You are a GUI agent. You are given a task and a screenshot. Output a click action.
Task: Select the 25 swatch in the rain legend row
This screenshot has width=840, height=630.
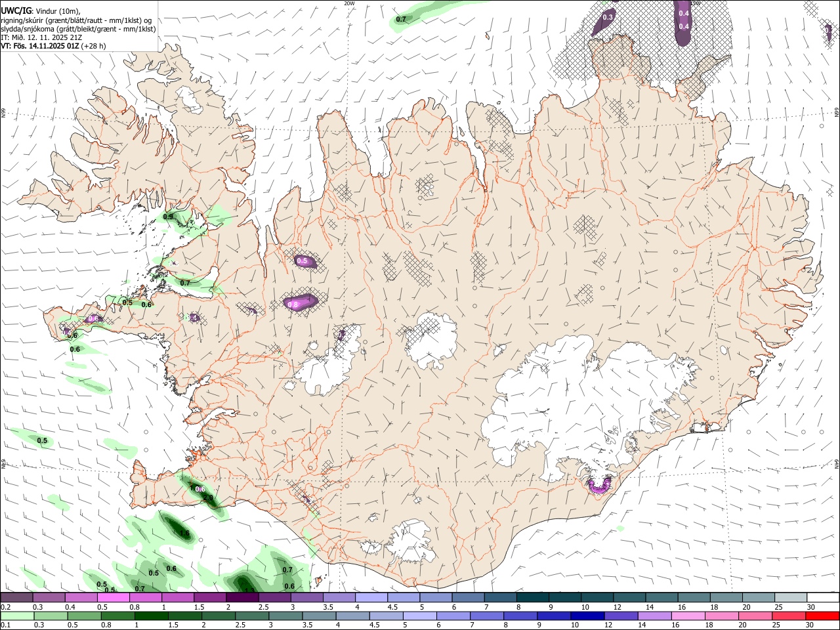coord(789,616)
